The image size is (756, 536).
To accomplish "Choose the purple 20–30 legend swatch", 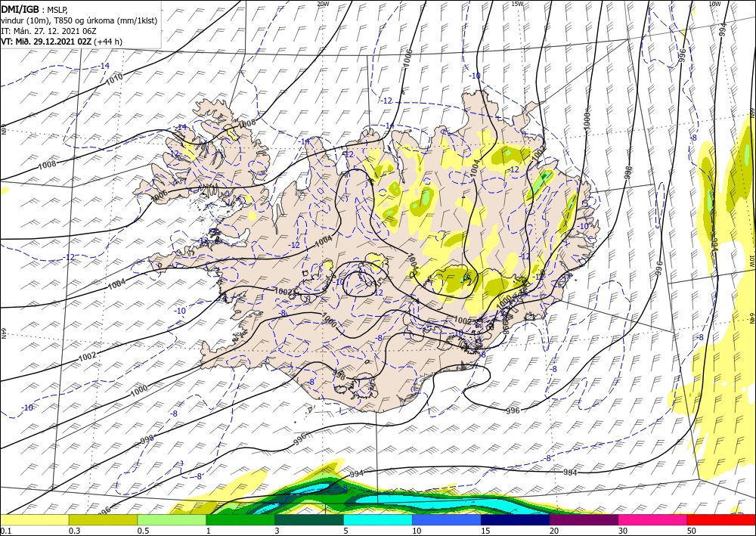I will 584,520.
